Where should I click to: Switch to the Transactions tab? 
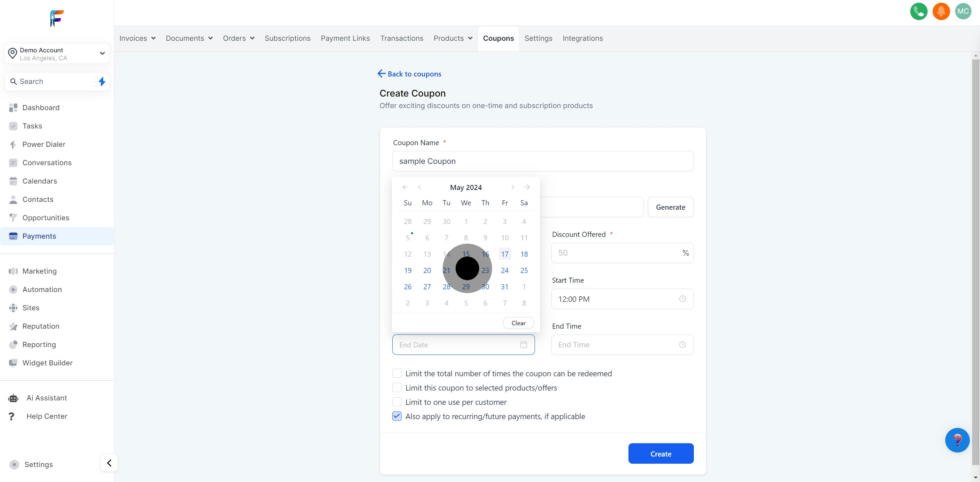[x=402, y=38]
